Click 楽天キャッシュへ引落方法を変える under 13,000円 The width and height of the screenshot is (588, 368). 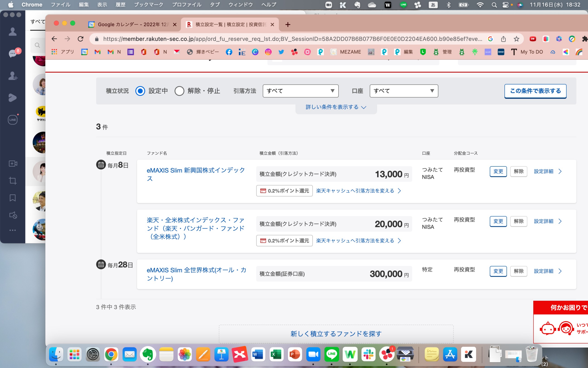coord(358,191)
